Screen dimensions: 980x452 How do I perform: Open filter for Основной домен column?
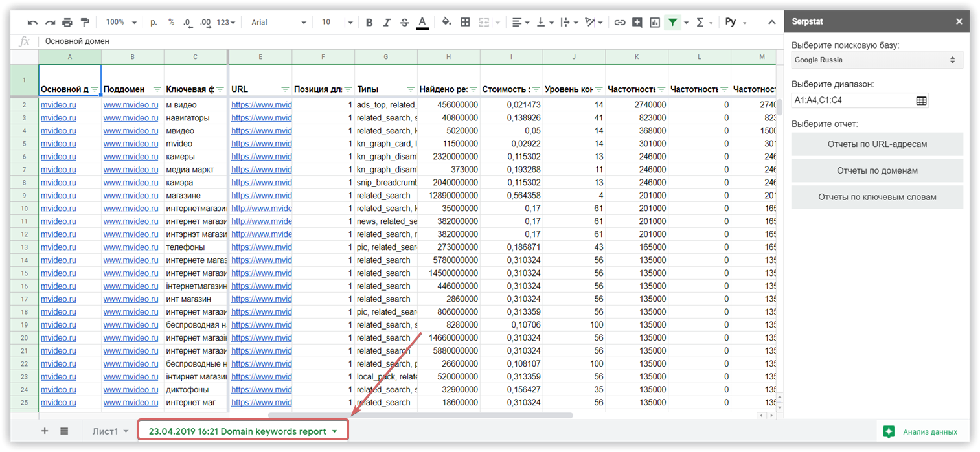(95, 89)
